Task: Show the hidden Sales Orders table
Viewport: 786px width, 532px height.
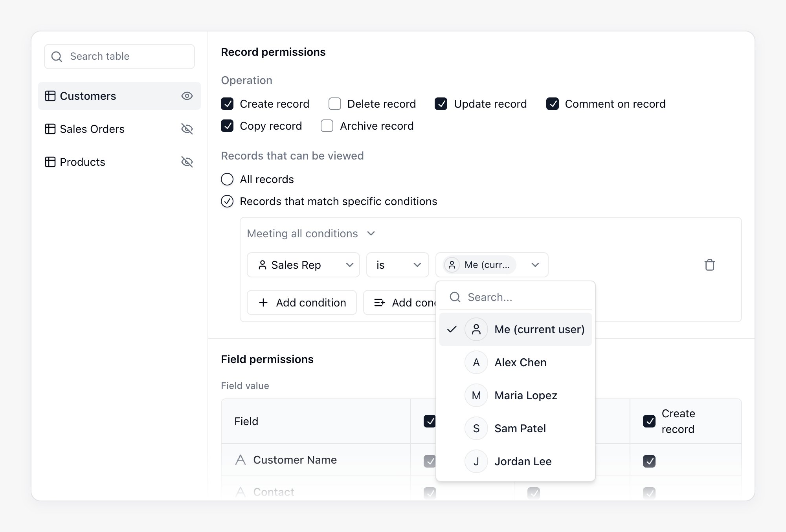Action: (x=187, y=129)
